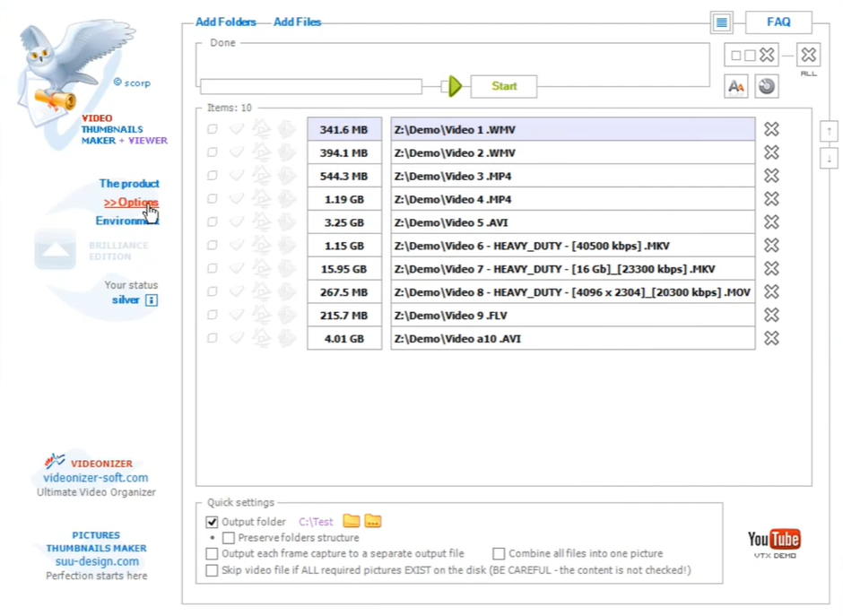843x616 pixels.
Task: Open the list view icon beside FAQ
Action: pyautogui.click(x=722, y=22)
